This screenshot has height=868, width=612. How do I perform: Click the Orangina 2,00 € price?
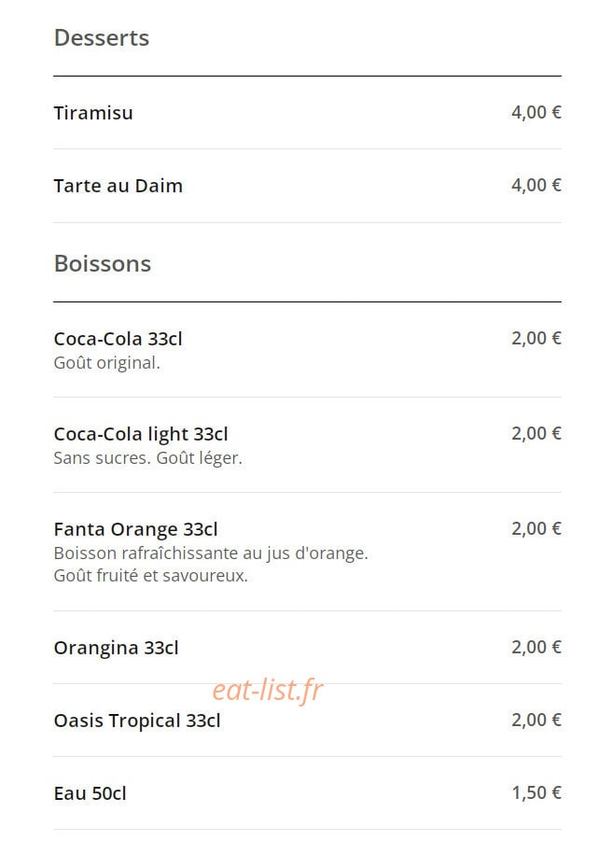[x=536, y=647]
